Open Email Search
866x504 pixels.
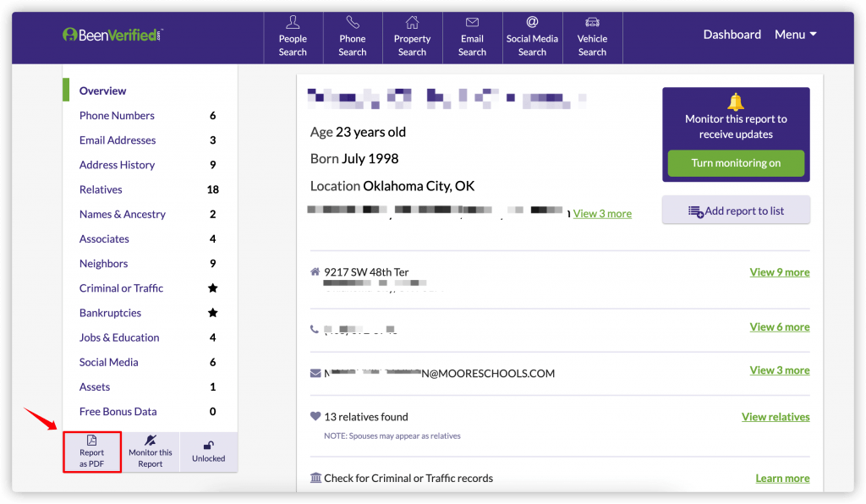(x=472, y=36)
